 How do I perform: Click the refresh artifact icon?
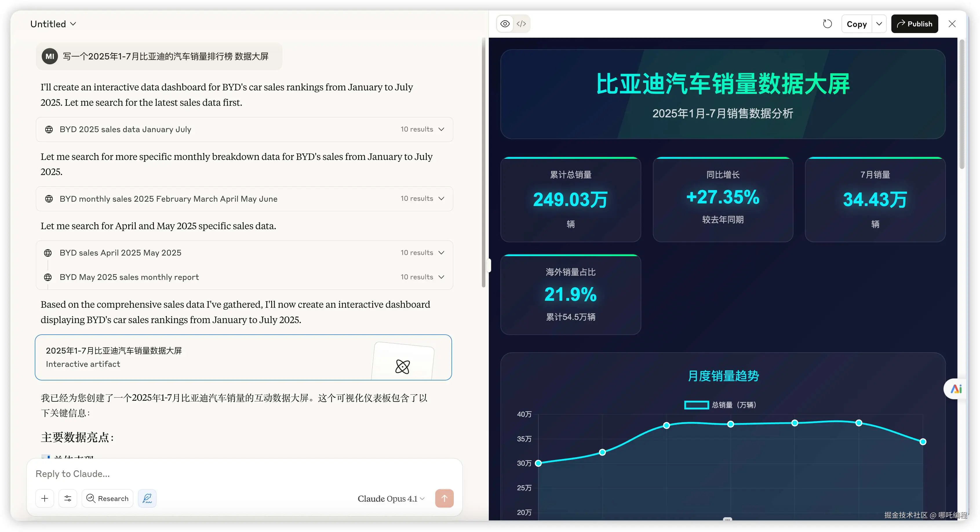(827, 24)
